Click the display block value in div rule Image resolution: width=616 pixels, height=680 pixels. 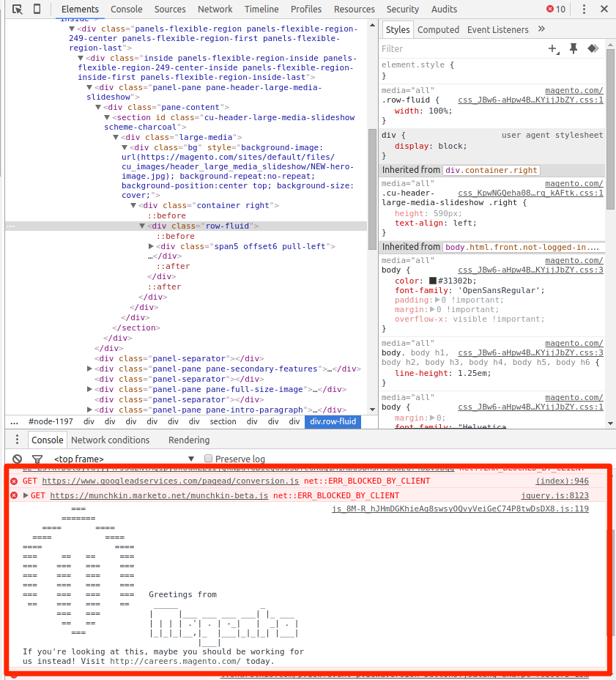(450, 146)
